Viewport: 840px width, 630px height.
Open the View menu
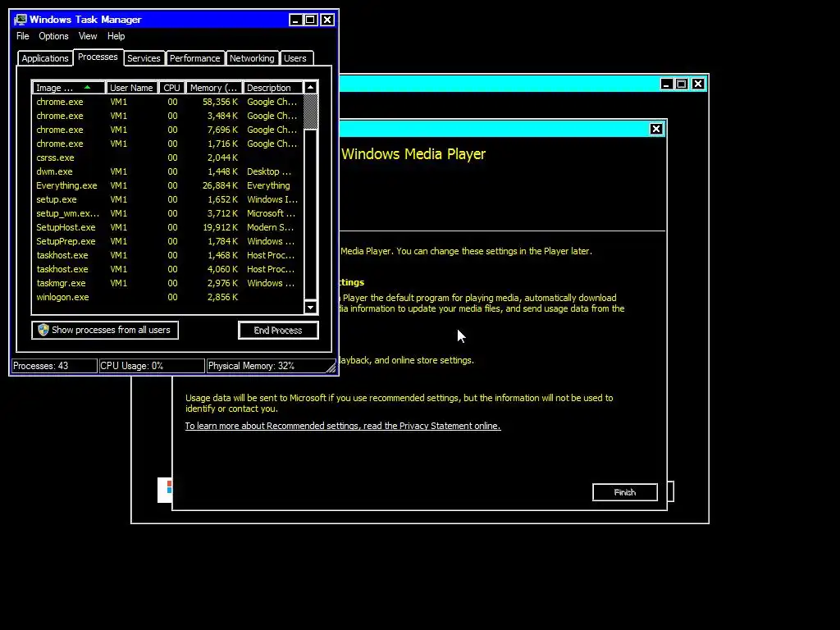click(x=88, y=36)
